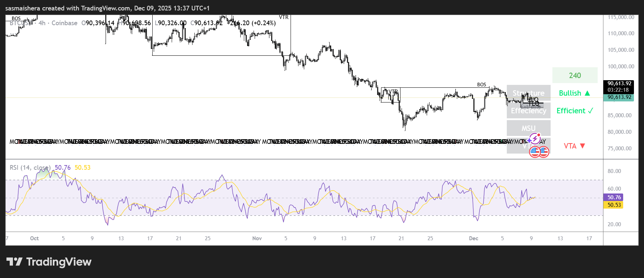
Task: Click the 100,000.00 level on price scale
Action: click(x=621, y=67)
